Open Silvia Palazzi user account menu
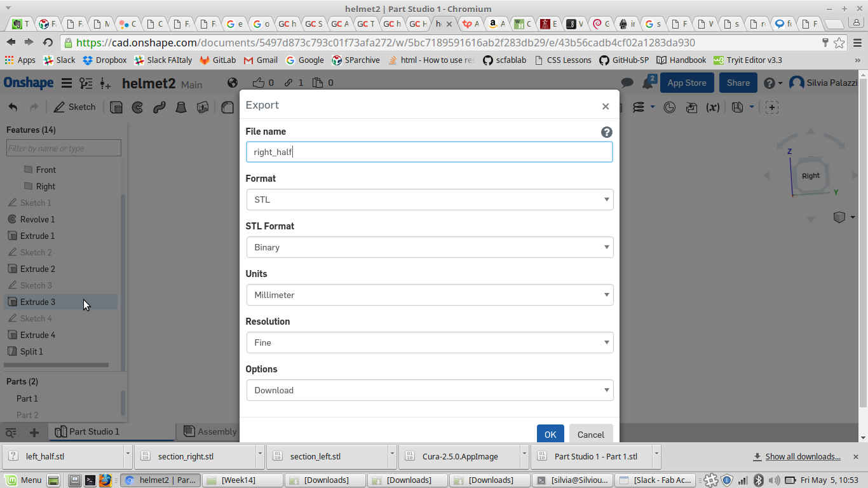 click(824, 83)
